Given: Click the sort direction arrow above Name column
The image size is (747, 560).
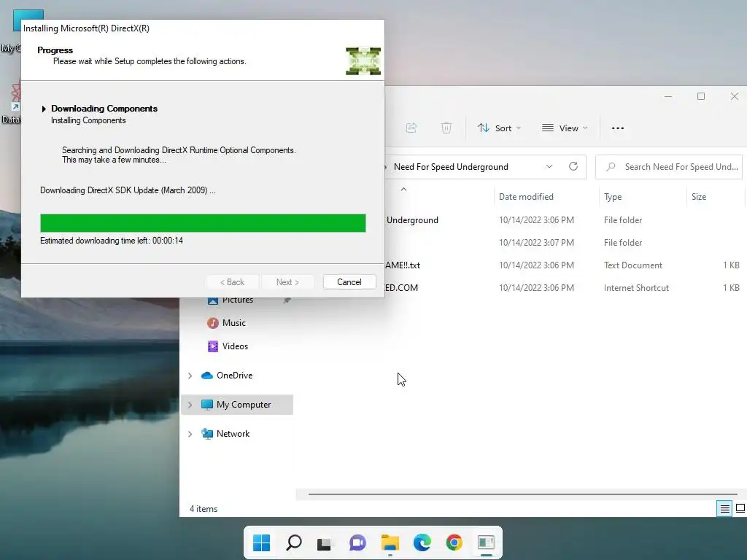Looking at the screenshot, I should coord(403,189).
